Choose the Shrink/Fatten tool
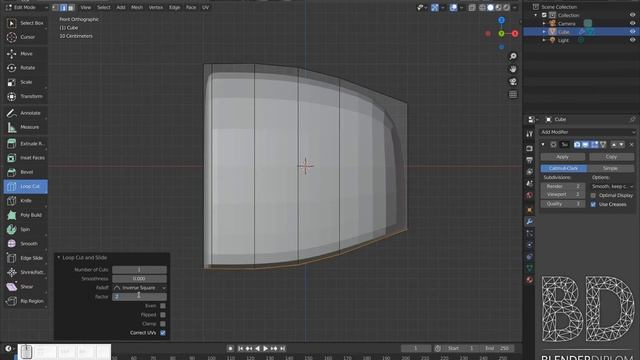The height and width of the screenshot is (360, 640). 25,272
